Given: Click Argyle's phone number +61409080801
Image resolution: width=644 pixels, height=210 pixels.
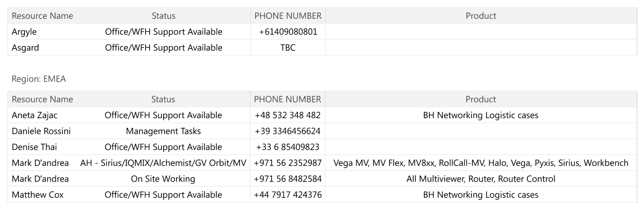Looking at the screenshot, I should (x=288, y=32).
